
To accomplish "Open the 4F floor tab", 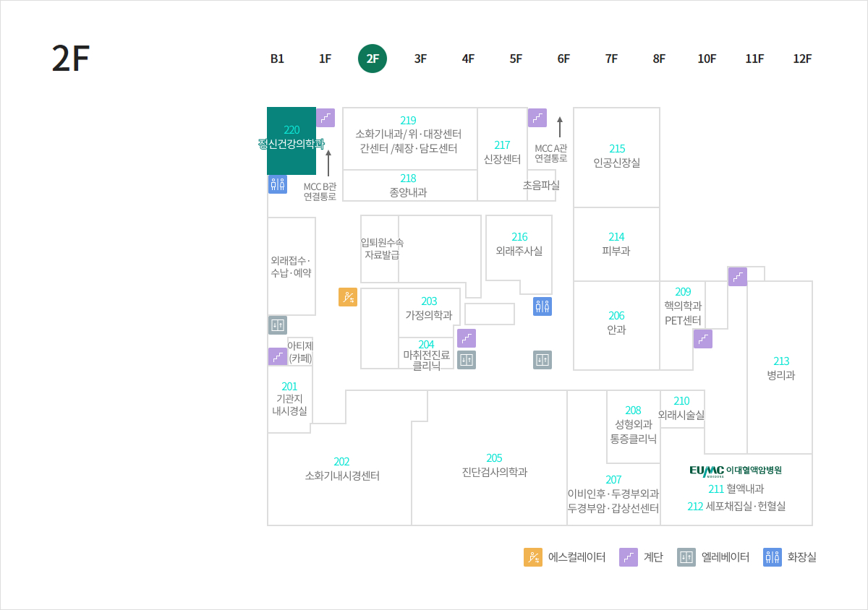I will pyautogui.click(x=468, y=59).
